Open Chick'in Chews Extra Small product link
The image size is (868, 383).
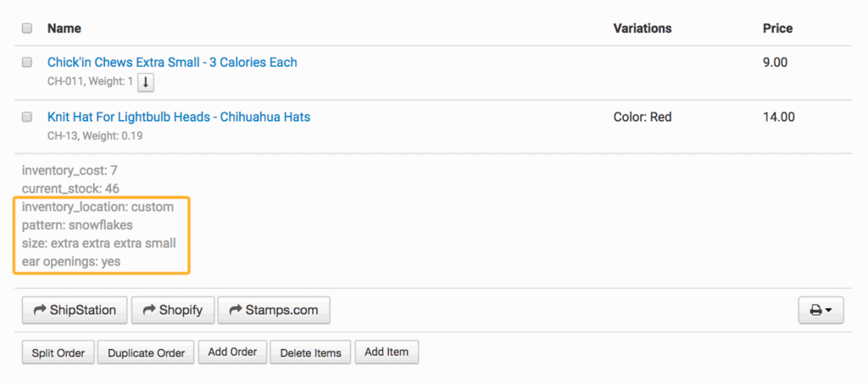click(x=172, y=63)
